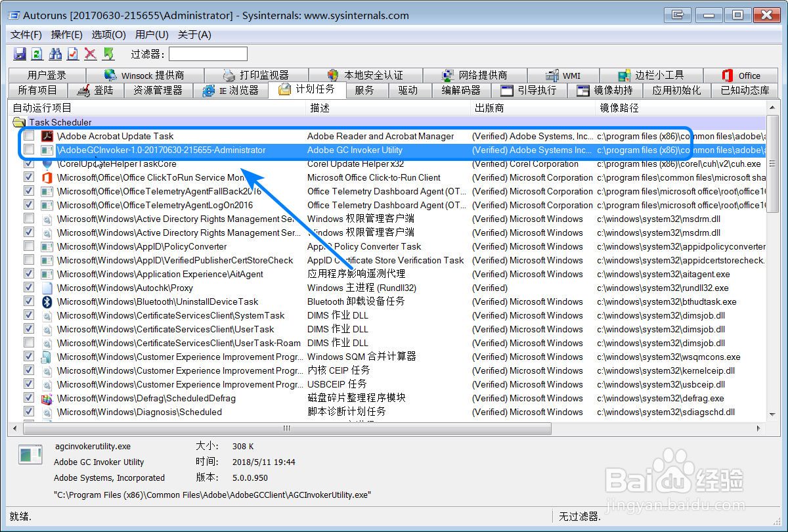Click the red X Delete toolbar icon
Screen dimensions: 788x532
91,54
